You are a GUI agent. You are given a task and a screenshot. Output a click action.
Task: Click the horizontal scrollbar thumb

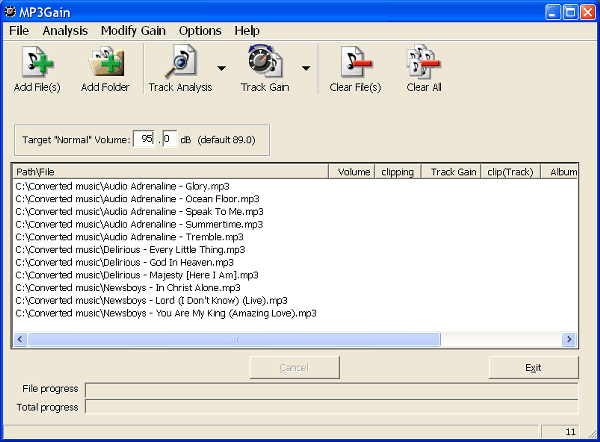tap(235, 339)
